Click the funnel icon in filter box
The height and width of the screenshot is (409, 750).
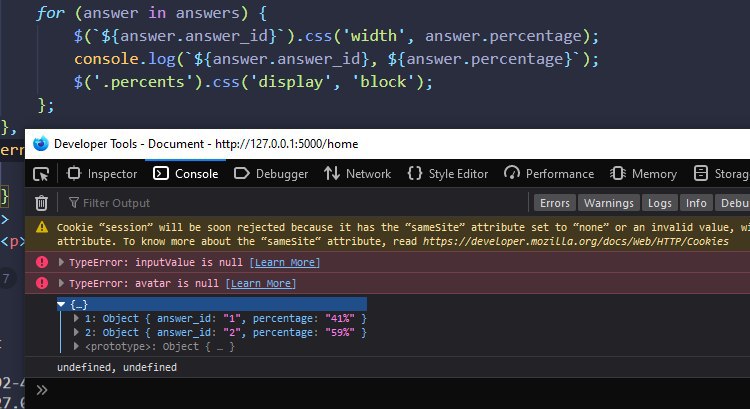point(74,203)
